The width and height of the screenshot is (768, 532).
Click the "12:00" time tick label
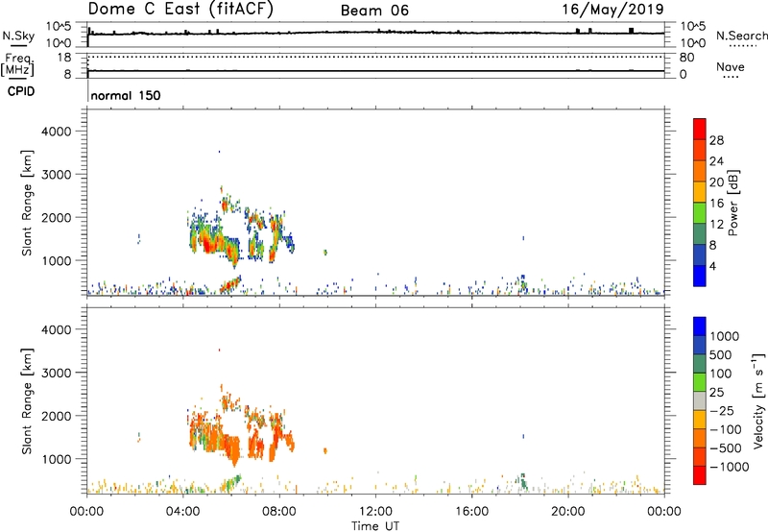[375, 512]
